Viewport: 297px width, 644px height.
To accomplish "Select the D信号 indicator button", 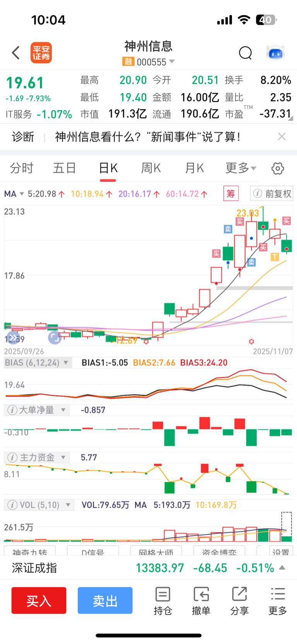I will [93, 551].
